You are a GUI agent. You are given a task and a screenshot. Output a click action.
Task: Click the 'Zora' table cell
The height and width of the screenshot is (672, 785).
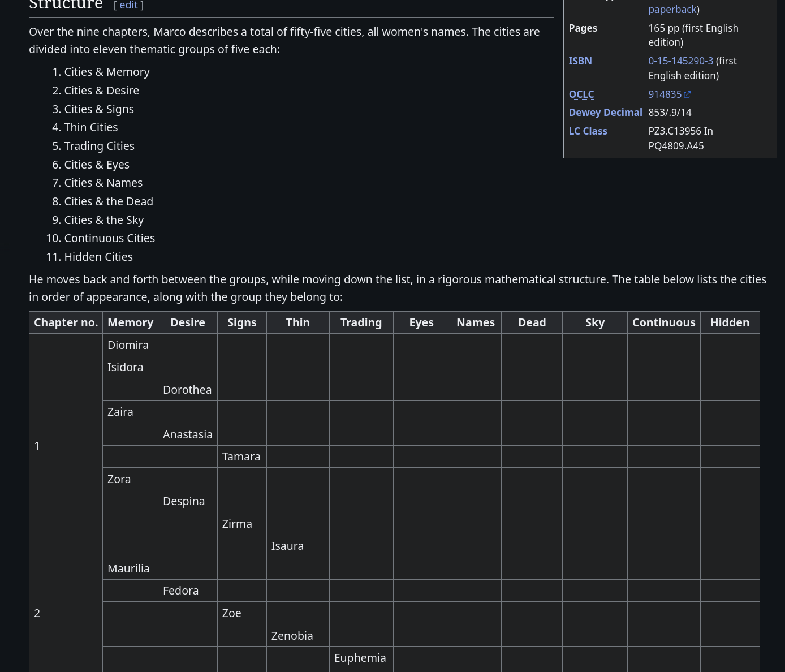tap(131, 479)
